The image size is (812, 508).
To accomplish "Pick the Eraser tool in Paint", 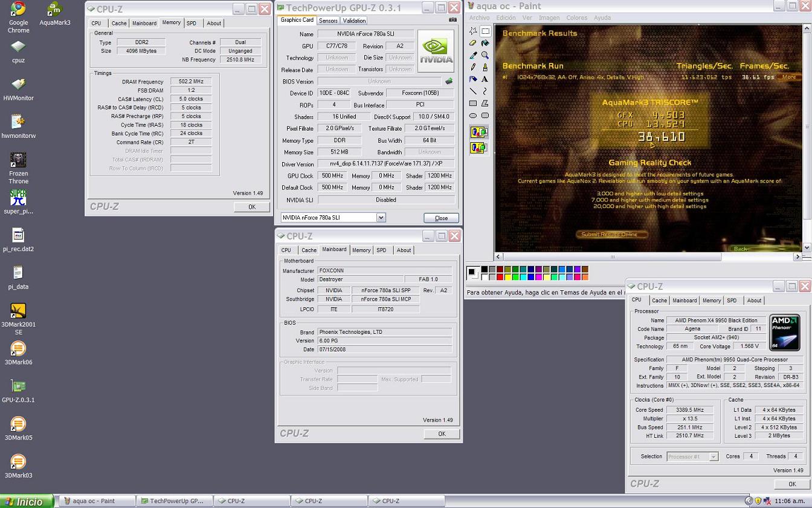I will 473,43.
